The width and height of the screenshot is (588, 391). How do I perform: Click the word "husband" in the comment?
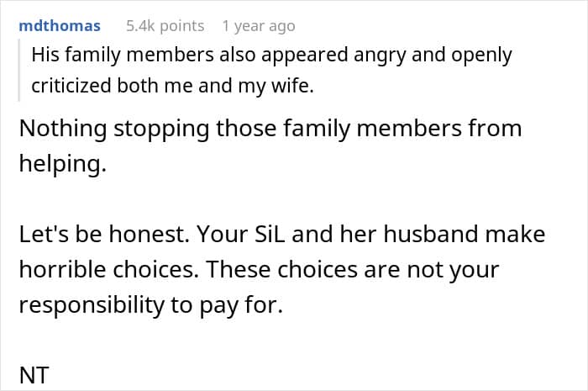click(x=431, y=234)
